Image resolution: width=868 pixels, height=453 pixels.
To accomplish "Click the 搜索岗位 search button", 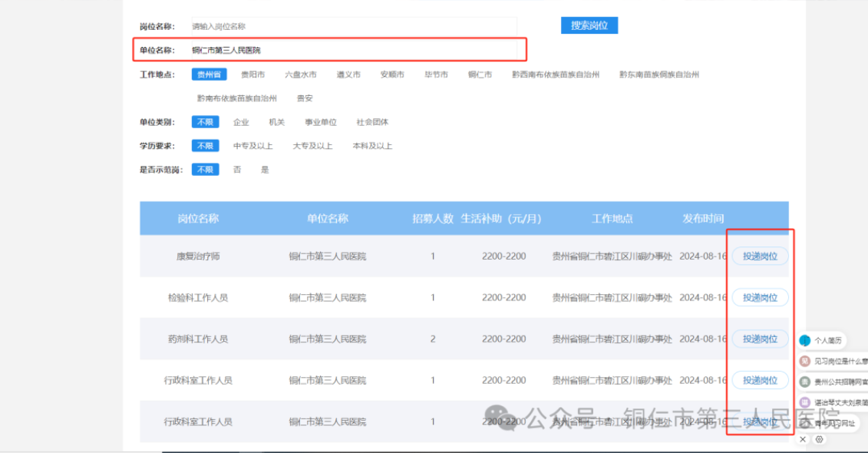I will [x=589, y=25].
